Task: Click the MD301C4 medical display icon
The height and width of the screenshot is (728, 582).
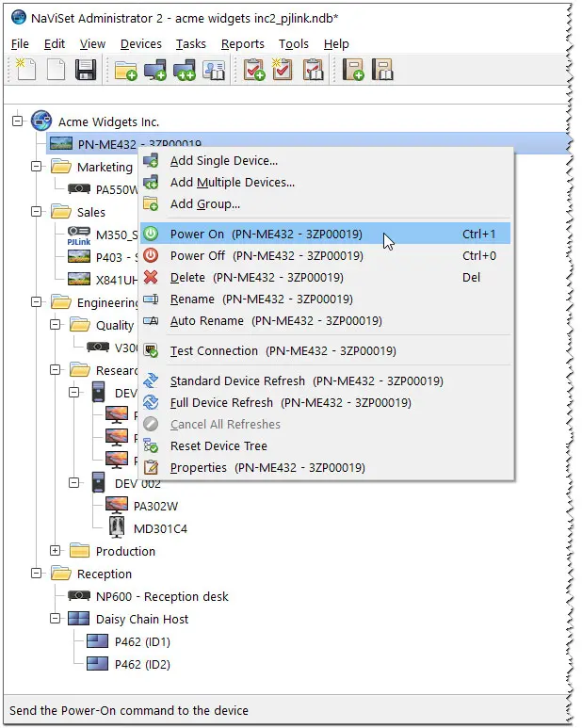Action: 117,528
